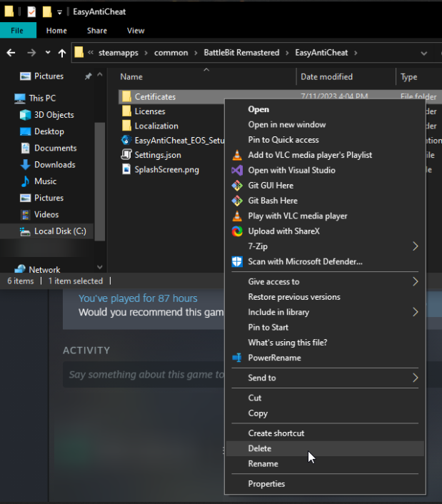
Task: Switch to the View ribbon tab
Action: 136,31
